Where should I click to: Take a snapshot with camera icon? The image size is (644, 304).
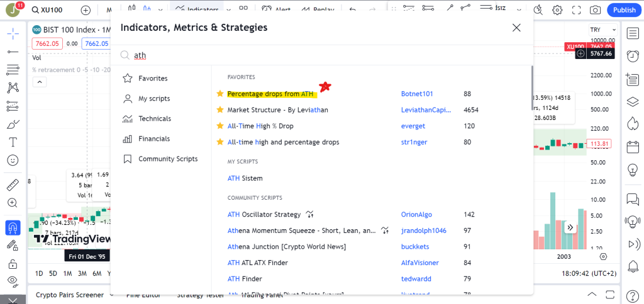click(595, 10)
